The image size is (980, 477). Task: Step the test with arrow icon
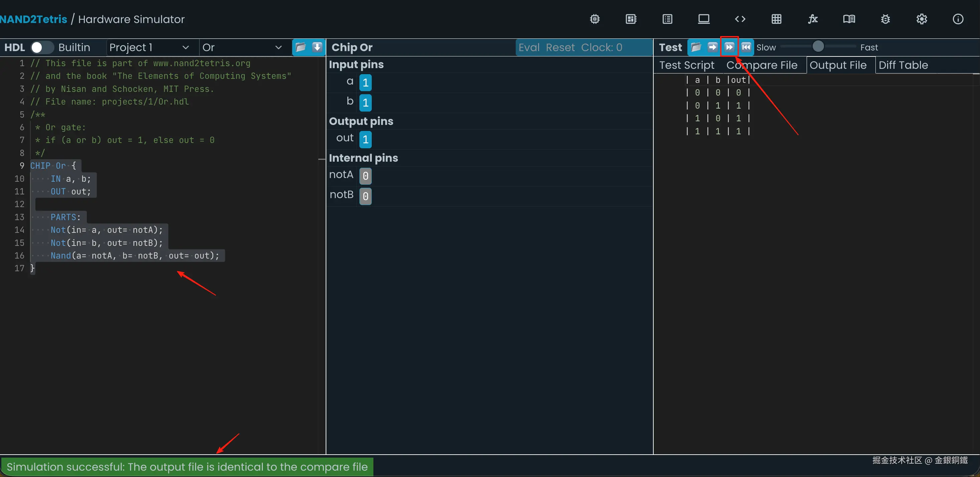click(x=712, y=47)
